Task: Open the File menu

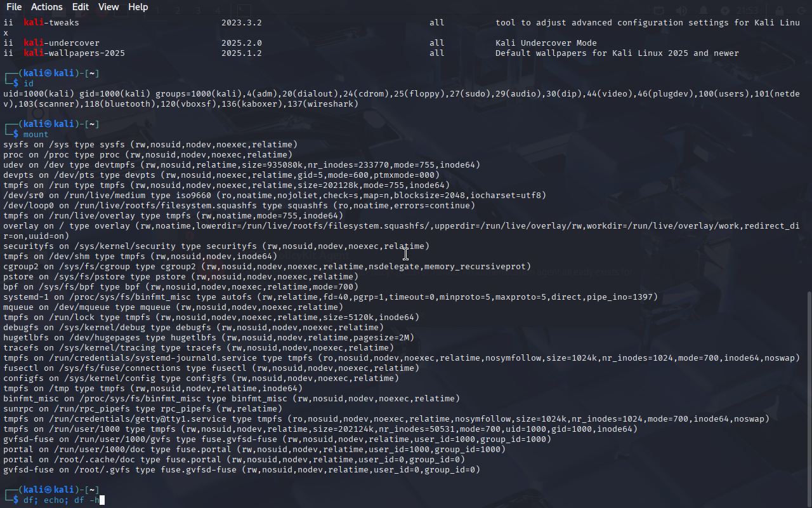Action: click(x=14, y=7)
